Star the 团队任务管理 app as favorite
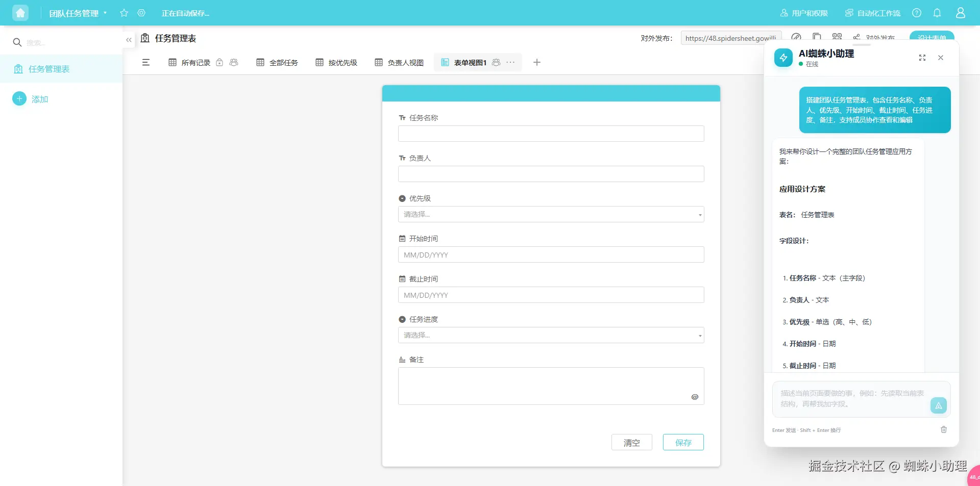This screenshot has width=980, height=486. coord(124,13)
